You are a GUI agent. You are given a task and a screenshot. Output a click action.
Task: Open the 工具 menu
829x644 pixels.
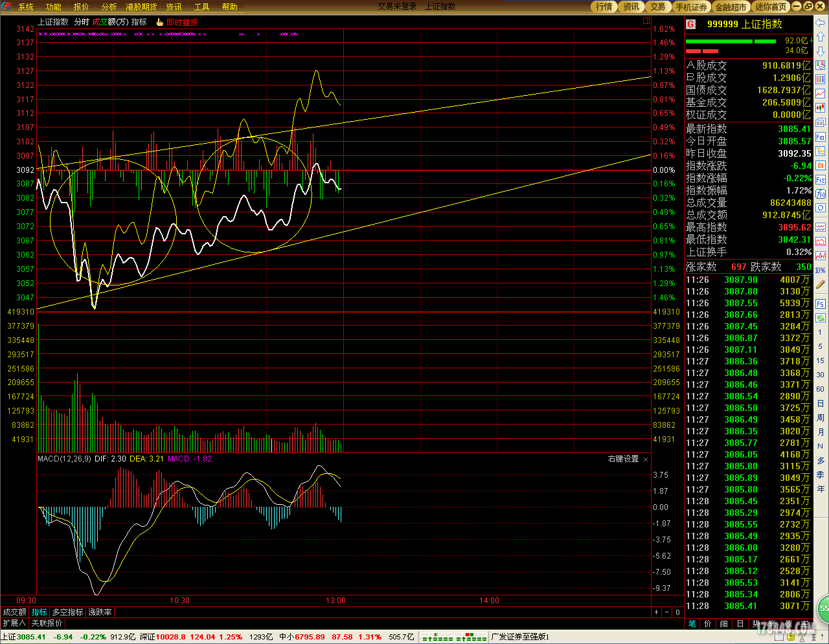click(202, 6)
